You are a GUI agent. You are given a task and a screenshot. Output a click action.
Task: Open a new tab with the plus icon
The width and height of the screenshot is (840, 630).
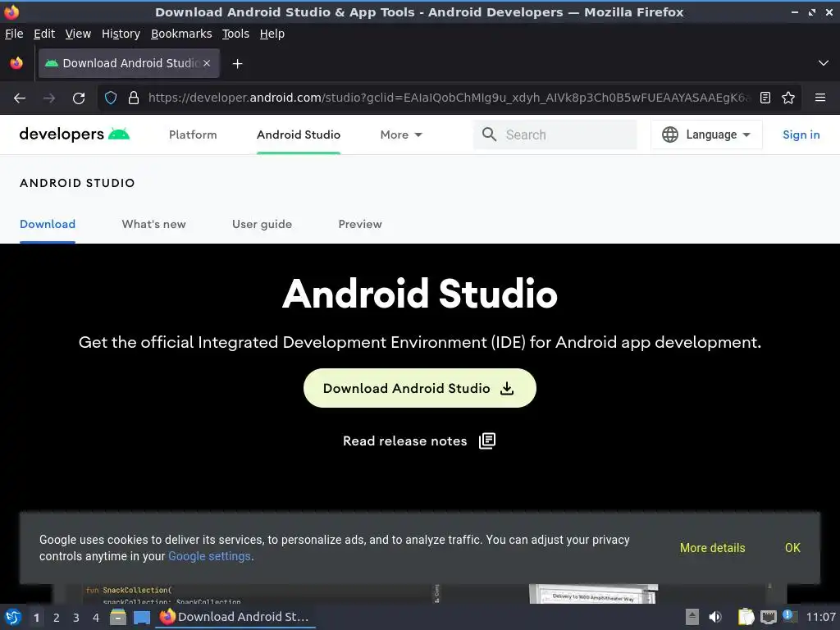(x=237, y=64)
